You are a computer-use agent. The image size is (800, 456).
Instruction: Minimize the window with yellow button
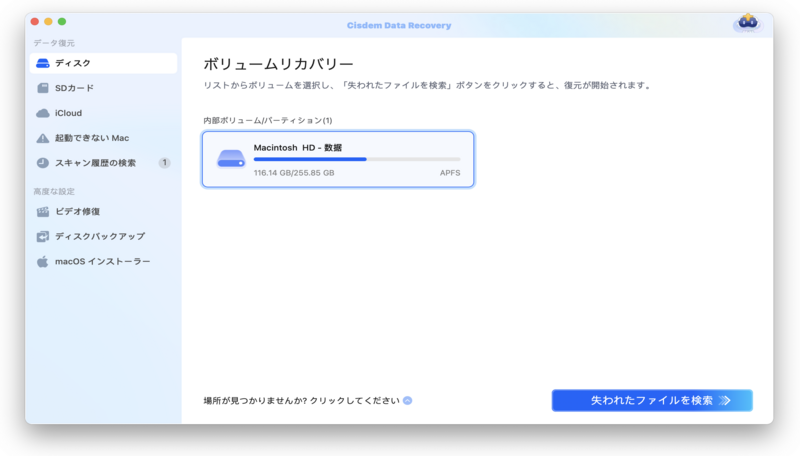pyautogui.click(x=48, y=21)
